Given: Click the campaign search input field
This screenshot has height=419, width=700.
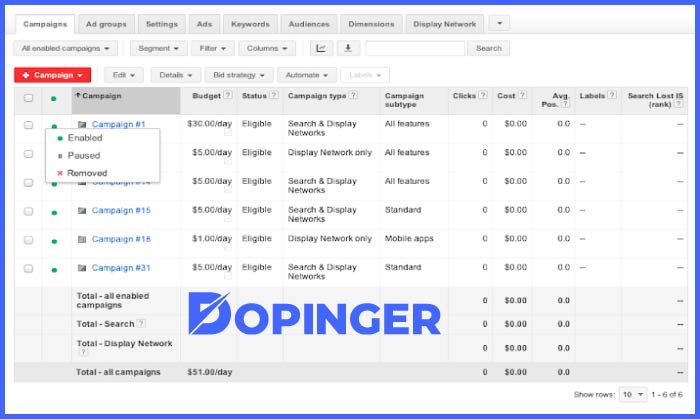Looking at the screenshot, I should (x=415, y=48).
